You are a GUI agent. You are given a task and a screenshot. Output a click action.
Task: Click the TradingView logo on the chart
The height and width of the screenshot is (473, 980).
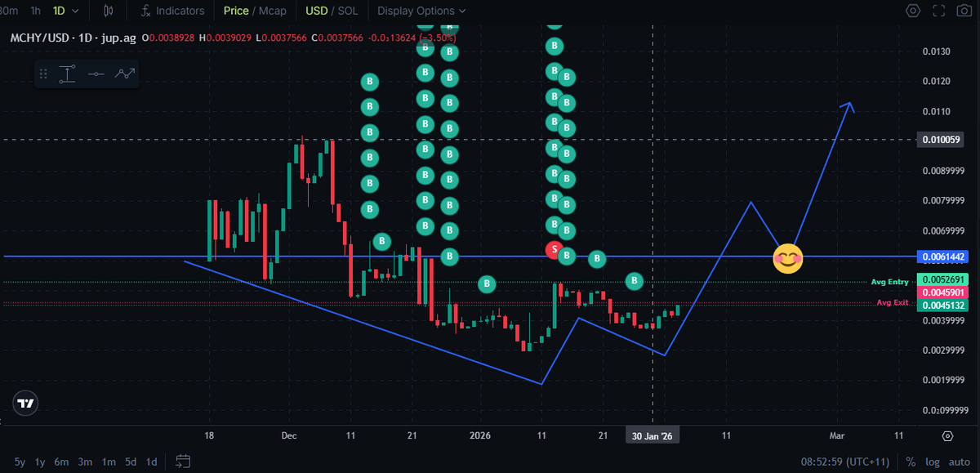pos(26,404)
